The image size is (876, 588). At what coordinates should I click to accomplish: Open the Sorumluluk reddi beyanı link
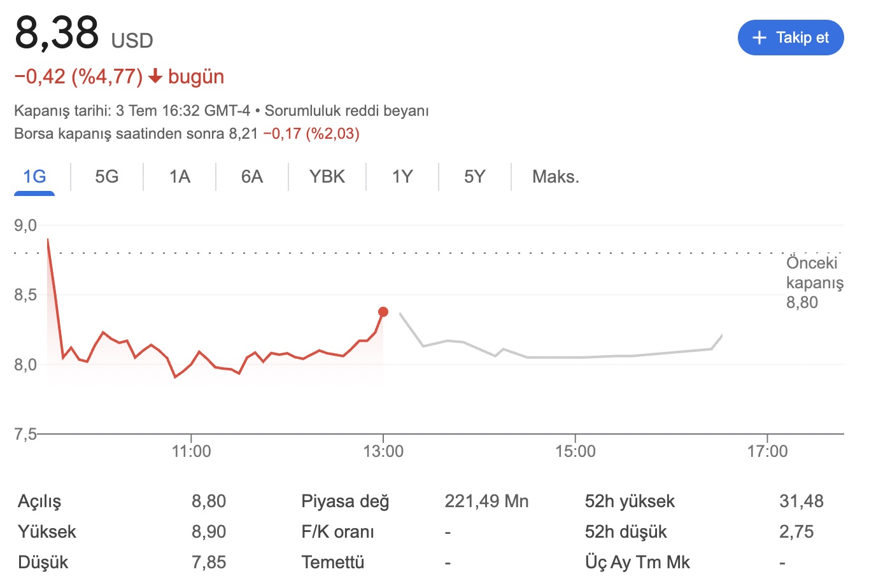(x=346, y=111)
